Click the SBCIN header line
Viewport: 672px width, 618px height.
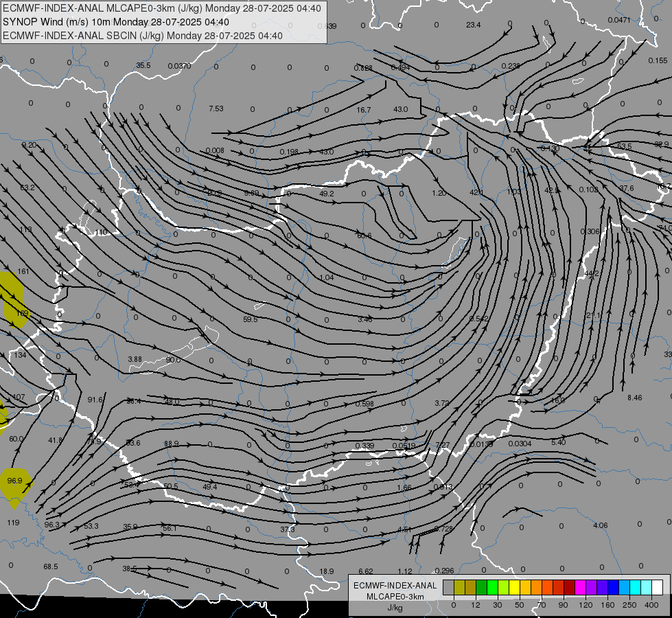click(x=142, y=36)
